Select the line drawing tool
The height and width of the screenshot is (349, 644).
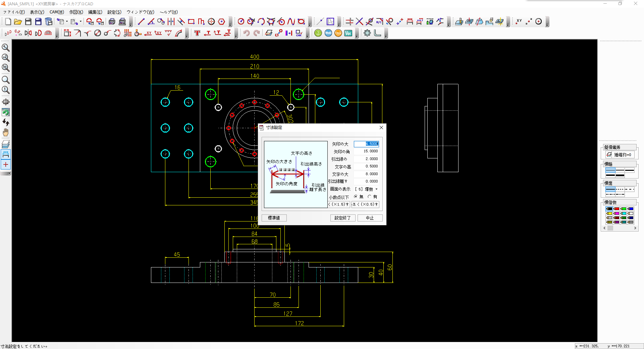141,22
